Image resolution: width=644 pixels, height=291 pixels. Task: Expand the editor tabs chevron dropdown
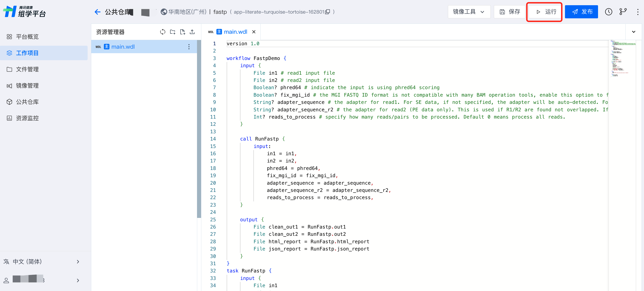click(634, 32)
